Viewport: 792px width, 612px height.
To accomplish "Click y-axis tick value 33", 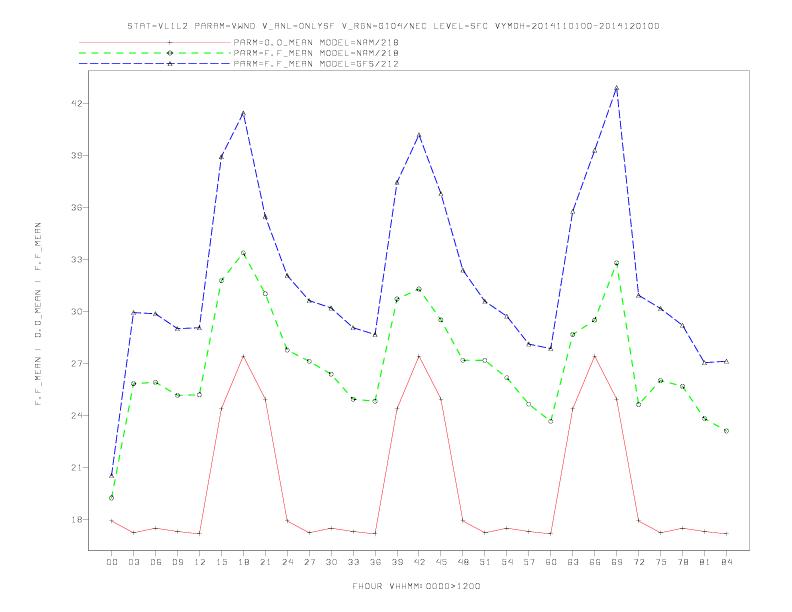I will [76, 260].
